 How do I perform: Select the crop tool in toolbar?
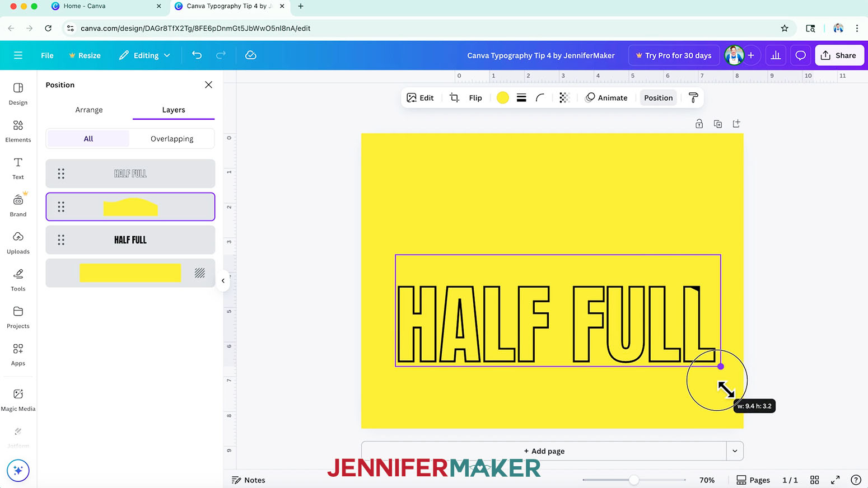point(454,98)
